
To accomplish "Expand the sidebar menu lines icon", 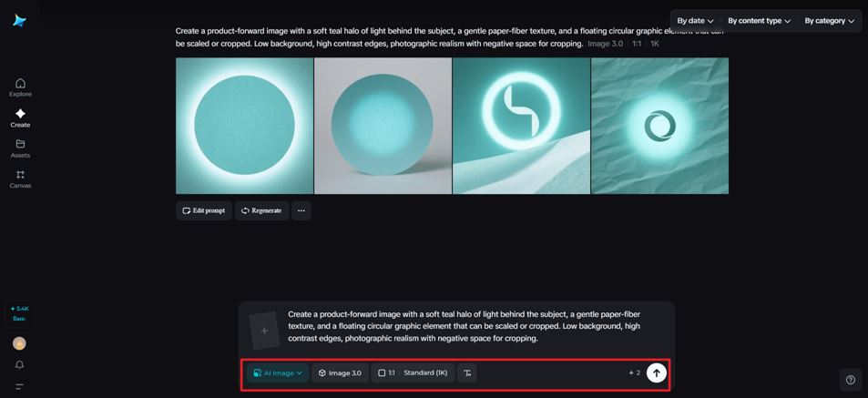I will pos(19,386).
